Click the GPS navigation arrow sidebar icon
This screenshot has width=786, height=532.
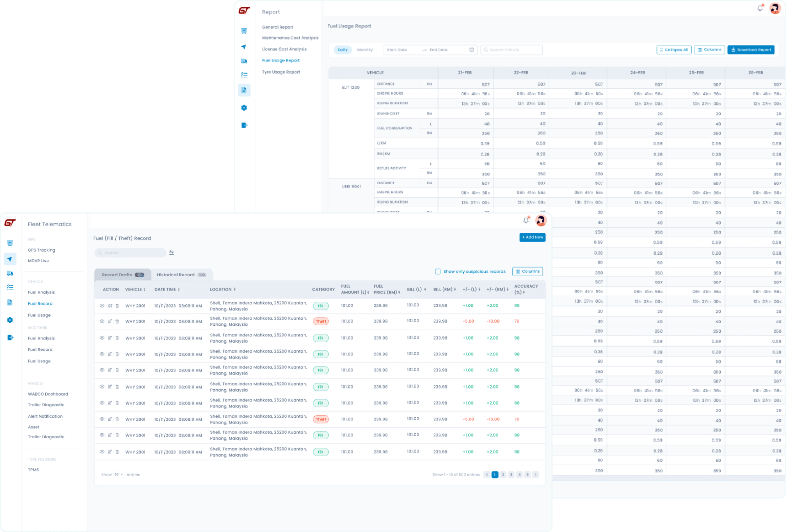coord(10,259)
